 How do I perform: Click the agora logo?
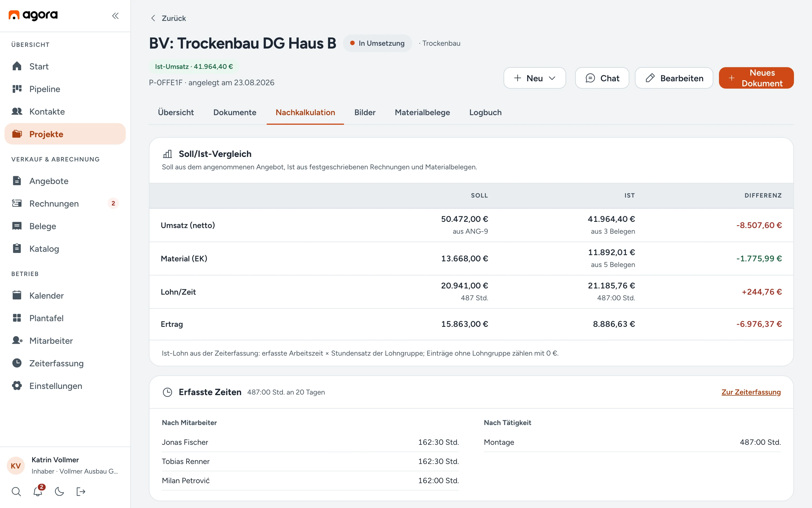pyautogui.click(x=33, y=15)
